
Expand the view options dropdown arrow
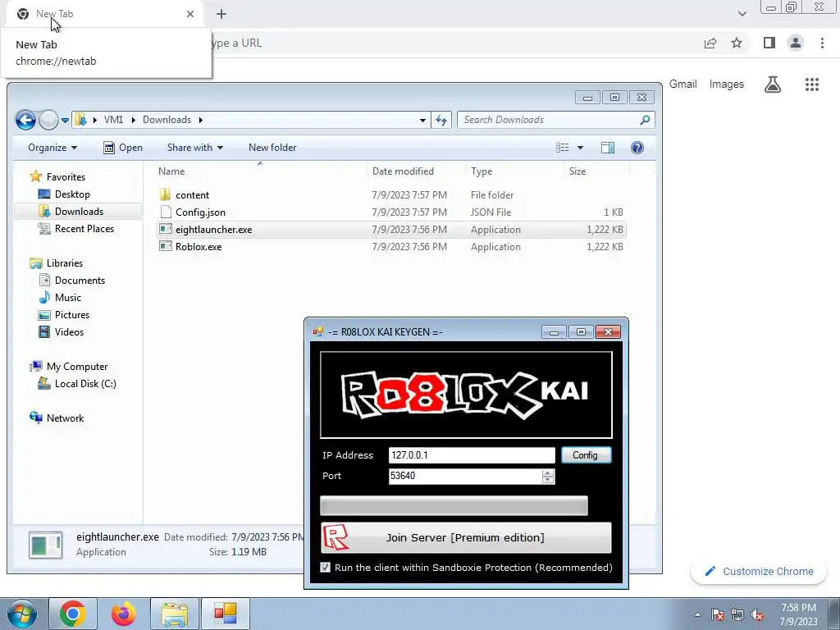580,148
